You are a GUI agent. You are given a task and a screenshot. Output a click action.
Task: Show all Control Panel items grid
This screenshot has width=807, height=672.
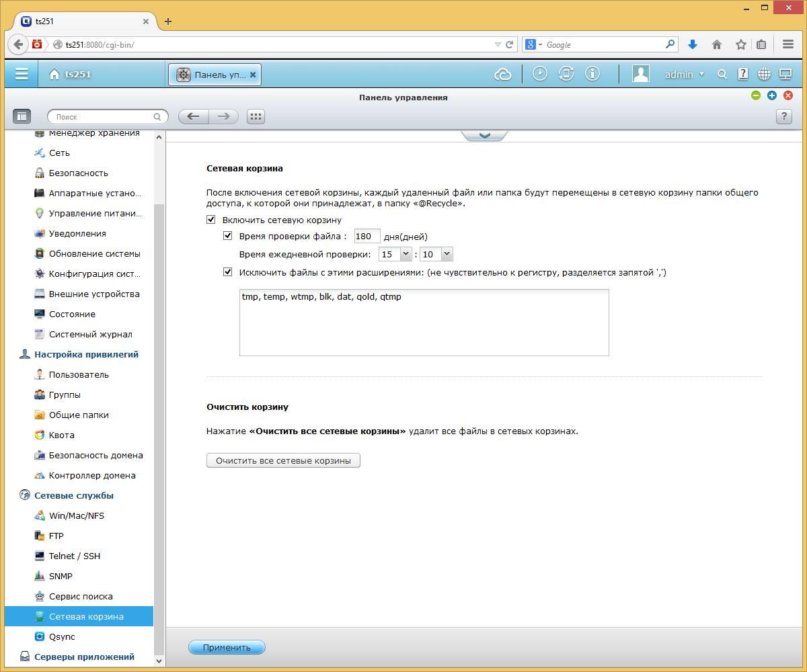(x=256, y=116)
